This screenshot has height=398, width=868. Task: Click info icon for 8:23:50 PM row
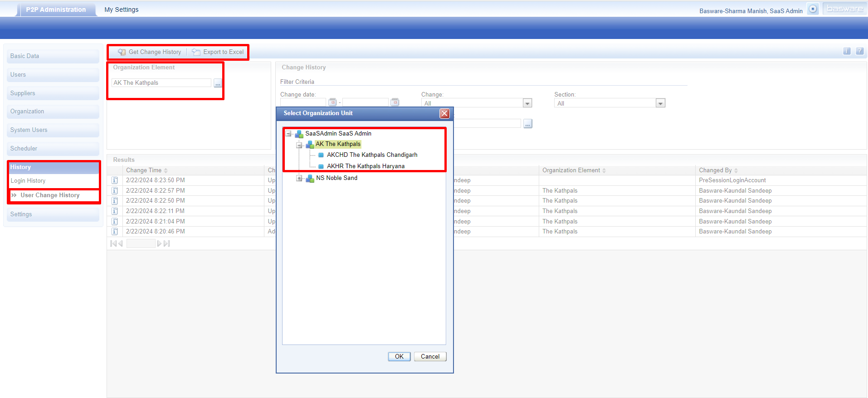[x=115, y=180]
